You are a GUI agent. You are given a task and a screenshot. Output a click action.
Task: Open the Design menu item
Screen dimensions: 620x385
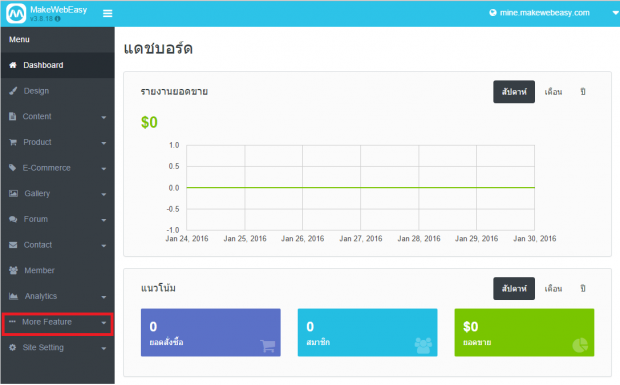(58, 91)
